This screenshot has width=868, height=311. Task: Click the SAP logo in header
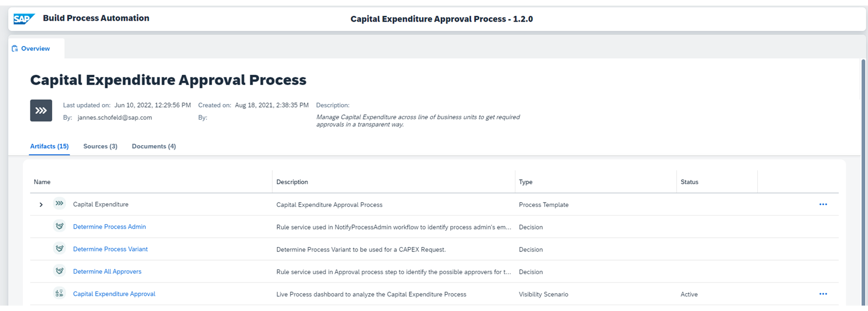[x=24, y=19]
